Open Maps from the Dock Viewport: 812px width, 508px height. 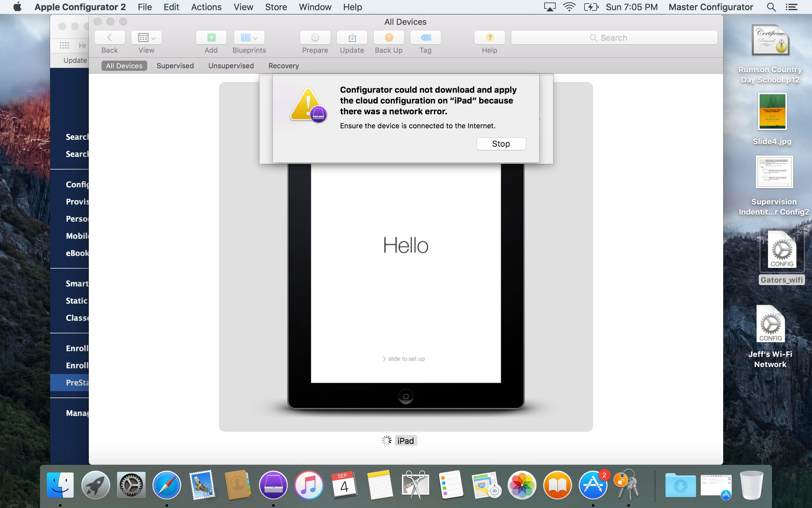coord(486,485)
